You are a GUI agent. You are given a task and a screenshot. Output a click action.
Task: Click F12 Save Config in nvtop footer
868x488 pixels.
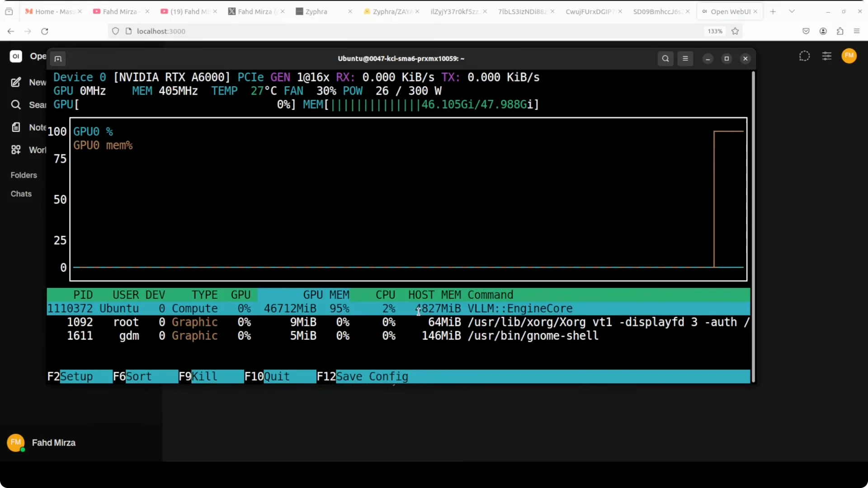(363, 376)
